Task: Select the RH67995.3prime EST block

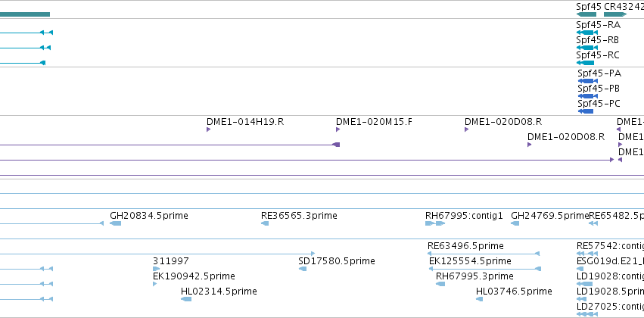Action: pyautogui.click(x=440, y=284)
